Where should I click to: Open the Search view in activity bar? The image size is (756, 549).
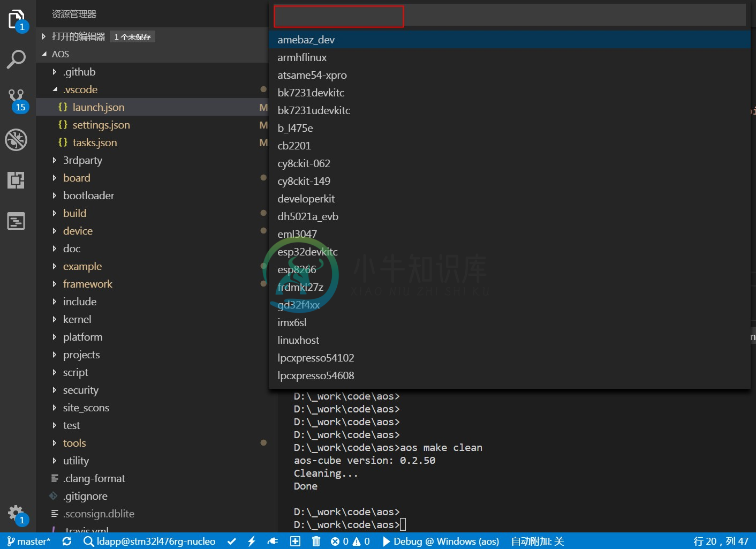[16, 59]
